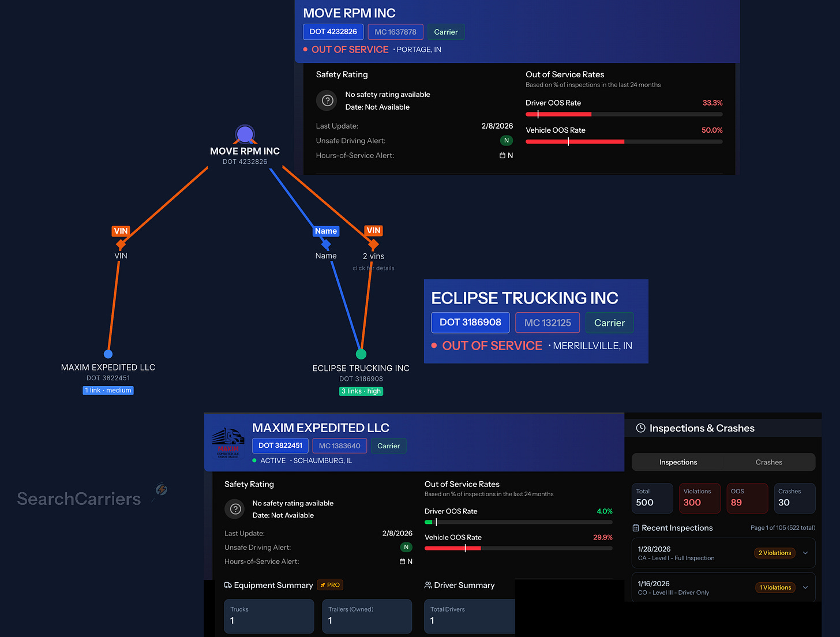Image resolution: width=840 pixels, height=637 pixels.
Task: Click the Maxim Expedited truck logo
Action: point(228,443)
